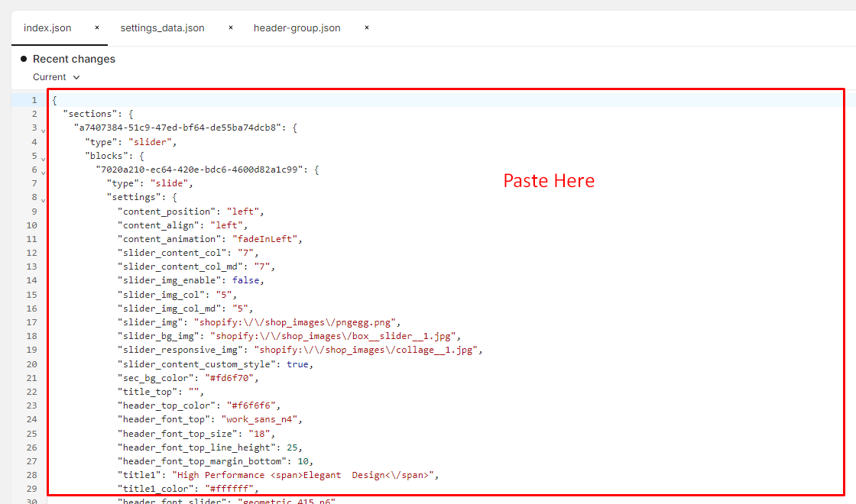Screen dimensions: 856x504
Task: Click line number 20 in the gutter
Action: (x=31, y=363)
